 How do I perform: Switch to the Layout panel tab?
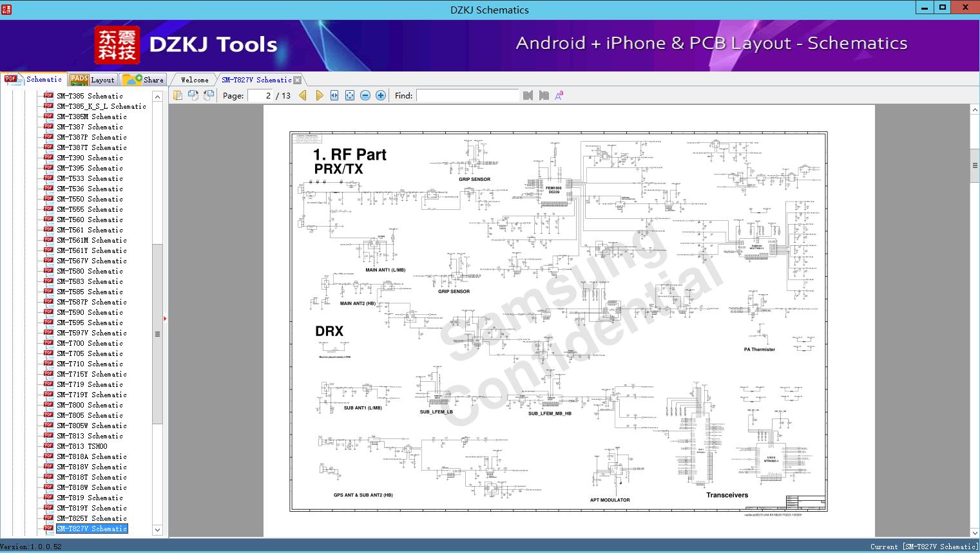(92, 79)
